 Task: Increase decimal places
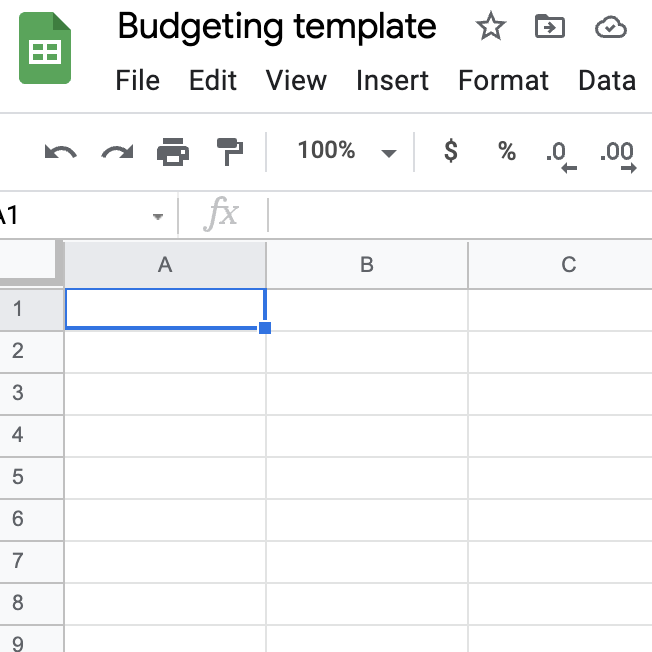click(617, 154)
